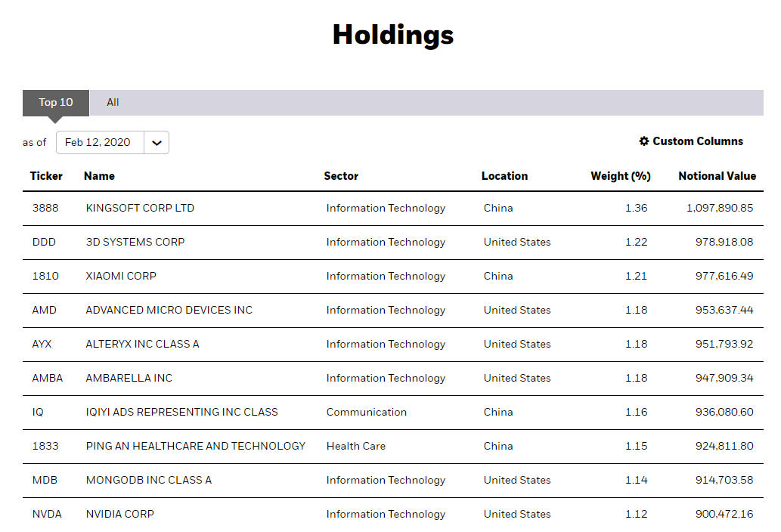Screen dimensions: 781x532
Task: Click Alteryx notional value 951,793.92
Action: [x=724, y=344]
